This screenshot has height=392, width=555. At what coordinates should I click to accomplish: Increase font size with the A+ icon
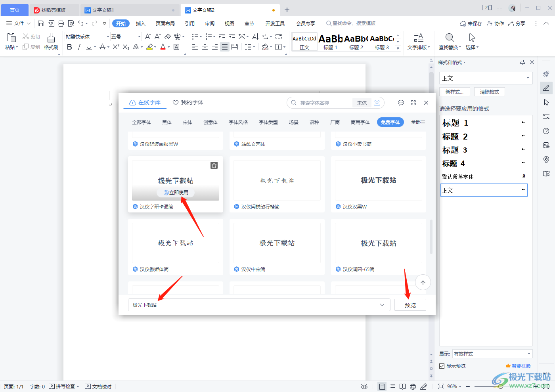click(x=148, y=36)
